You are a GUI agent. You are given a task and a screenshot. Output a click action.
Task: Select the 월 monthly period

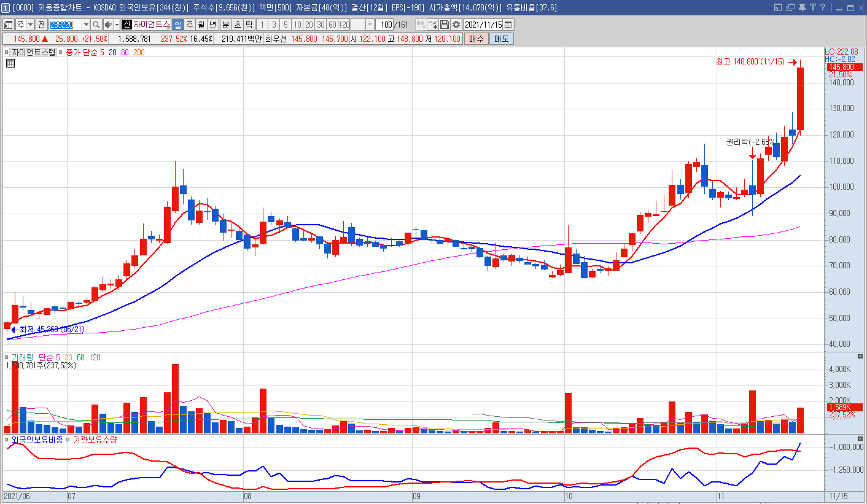[201, 25]
